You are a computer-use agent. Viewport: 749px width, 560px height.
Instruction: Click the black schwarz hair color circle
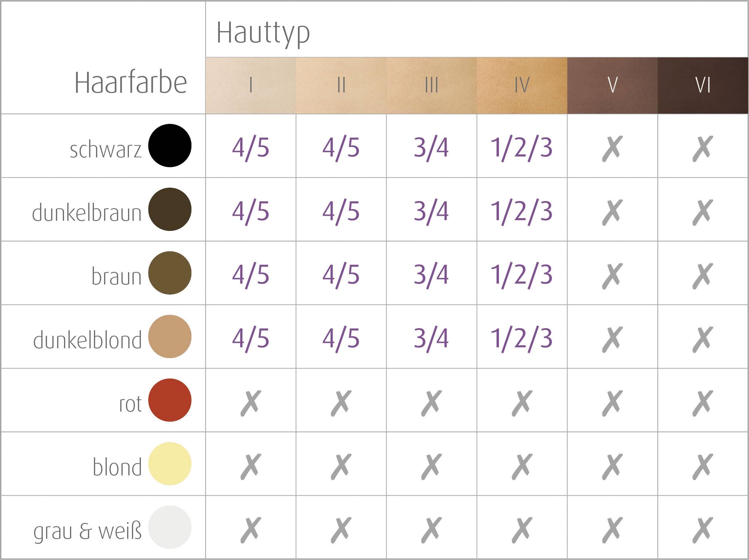(170, 146)
